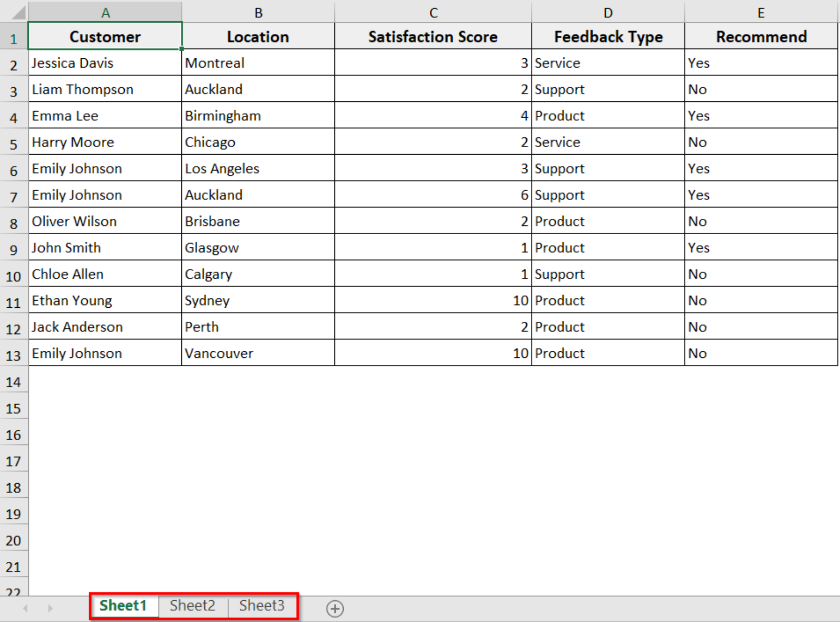Select row 13 header
The height and width of the screenshot is (622, 840).
tap(14, 354)
